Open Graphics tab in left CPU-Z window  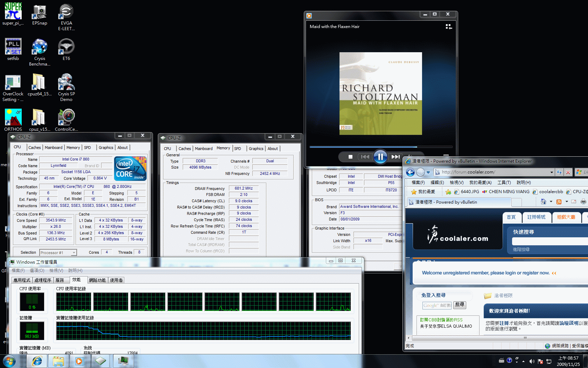click(x=106, y=148)
